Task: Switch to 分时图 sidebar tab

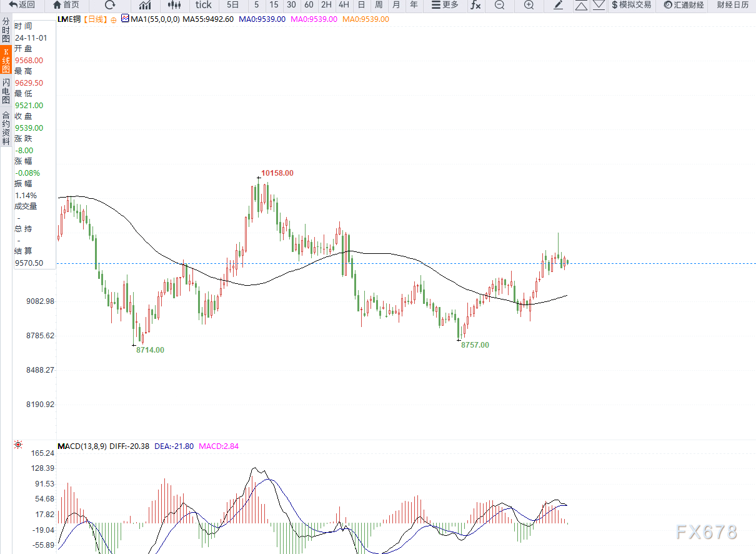Action: click(6, 30)
